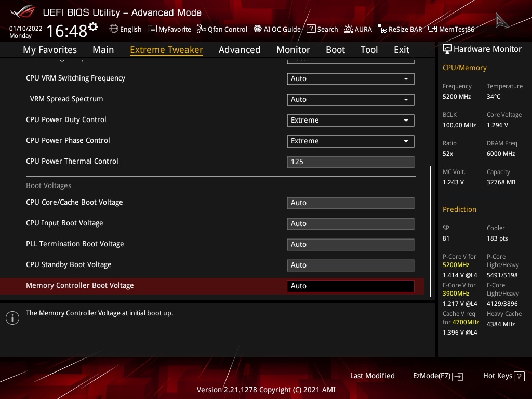This screenshot has width=532, height=399.
Task: Edit CPU Power Thermal Control value field
Action: [351, 162]
